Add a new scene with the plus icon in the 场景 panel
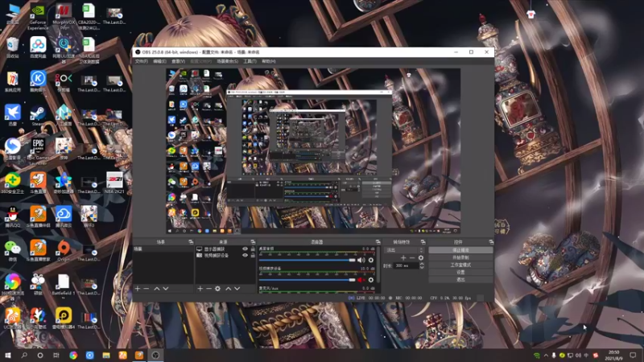The width and height of the screenshot is (644, 362). point(138,289)
